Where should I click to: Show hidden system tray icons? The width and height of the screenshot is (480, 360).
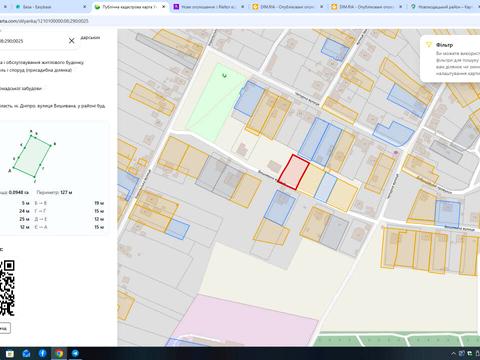[454, 353]
